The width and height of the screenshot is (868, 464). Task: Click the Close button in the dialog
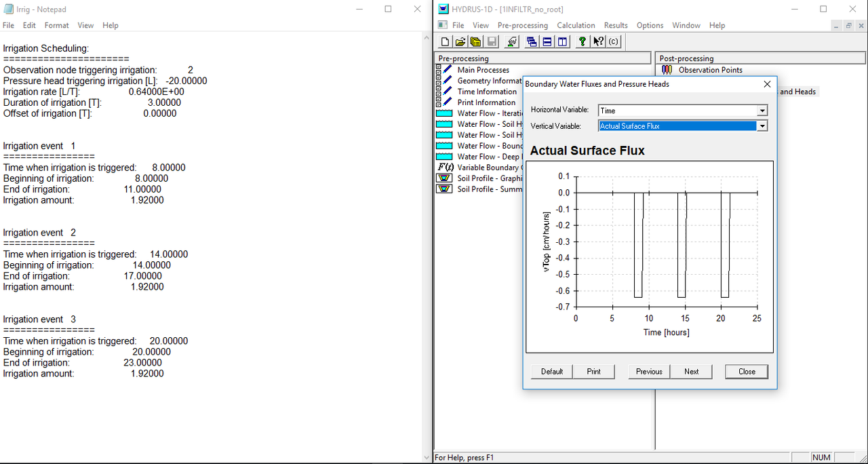(747, 371)
